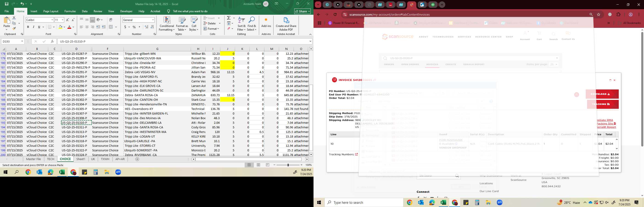644x207 pixels.
Task: Click the Add-ins icon
Action: [x=266, y=22]
